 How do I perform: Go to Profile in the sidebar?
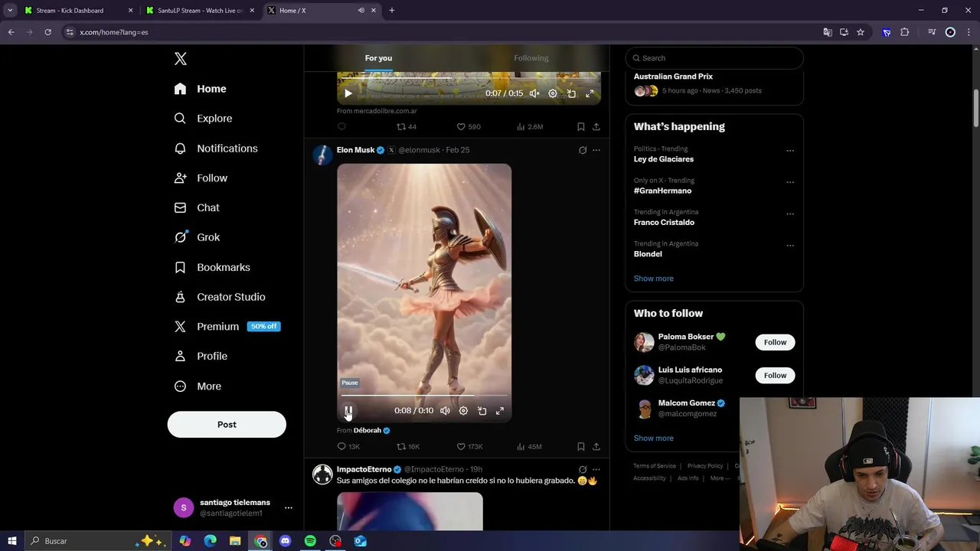click(201, 356)
